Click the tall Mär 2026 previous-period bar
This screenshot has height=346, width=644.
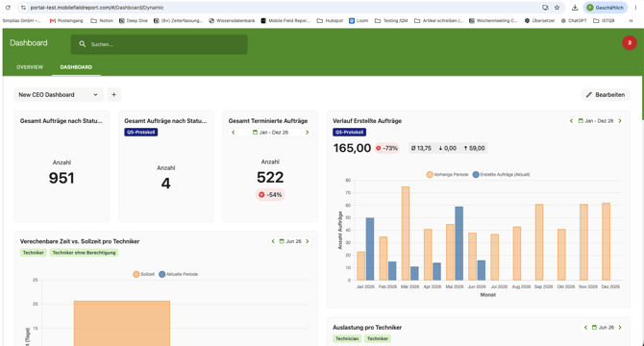tap(406, 234)
